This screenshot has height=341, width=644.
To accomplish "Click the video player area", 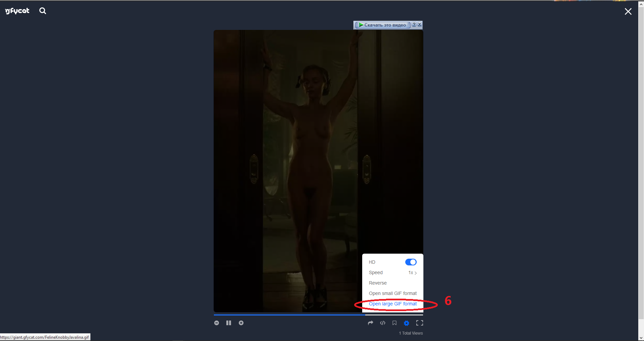I will click(x=318, y=171).
